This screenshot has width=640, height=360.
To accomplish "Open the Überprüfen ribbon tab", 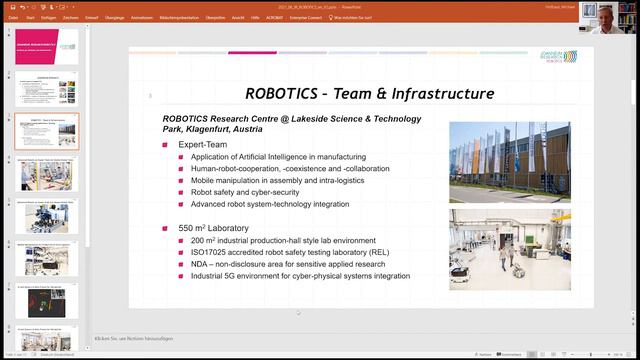I will [x=215, y=18].
